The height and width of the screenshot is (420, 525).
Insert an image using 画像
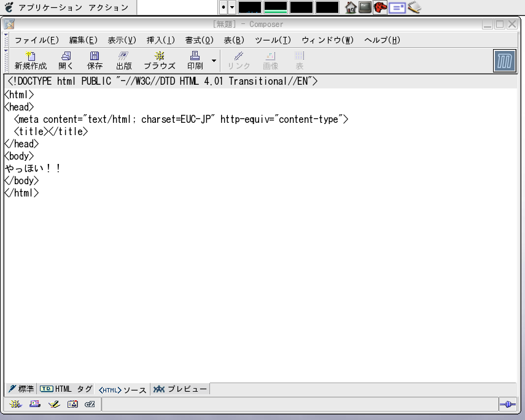271,61
